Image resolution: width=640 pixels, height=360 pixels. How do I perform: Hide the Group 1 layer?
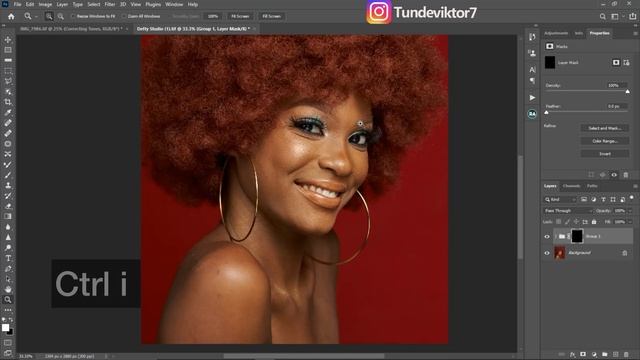(547, 236)
